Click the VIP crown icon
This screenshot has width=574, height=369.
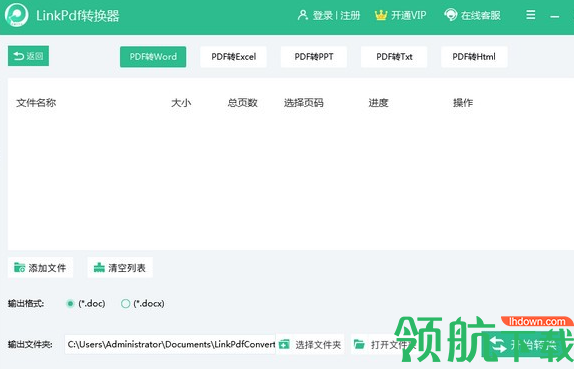coord(381,15)
